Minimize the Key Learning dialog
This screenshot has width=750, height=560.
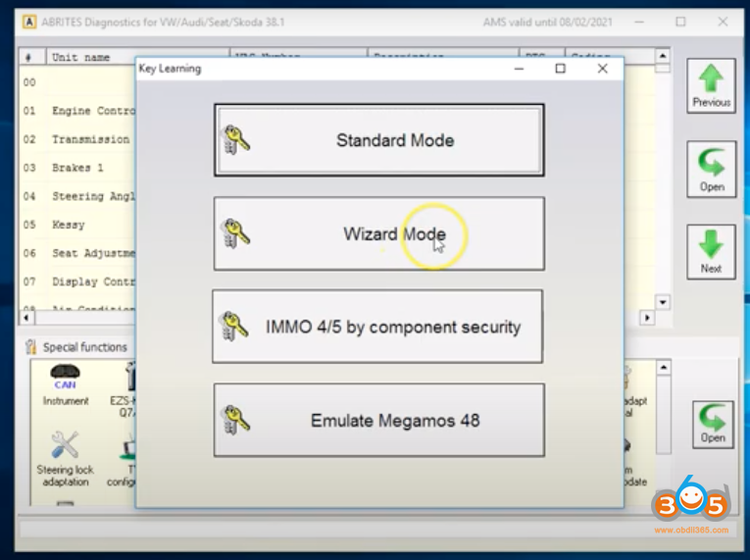click(x=519, y=69)
